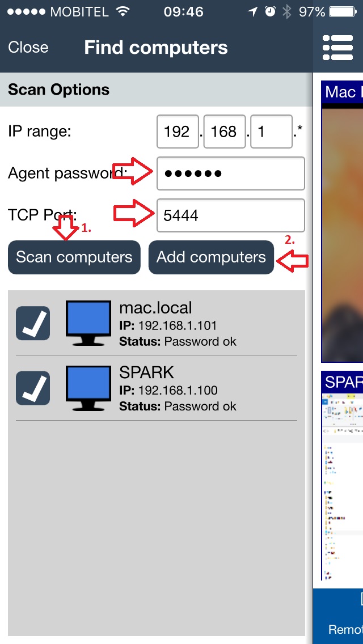Viewport: 363px width, 644px height.
Task: Tap the alarm clock status icon
Action: click(x=270, y=11)
